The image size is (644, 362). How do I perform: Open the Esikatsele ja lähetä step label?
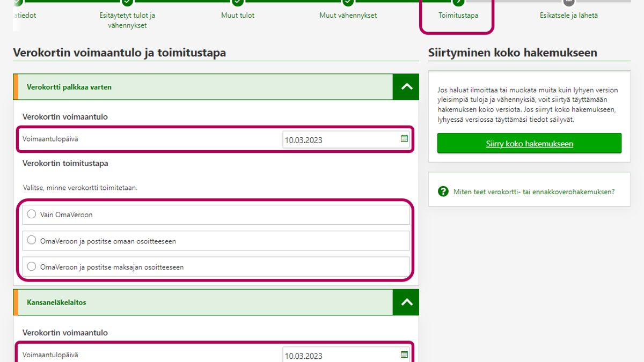tap(568, 16)
